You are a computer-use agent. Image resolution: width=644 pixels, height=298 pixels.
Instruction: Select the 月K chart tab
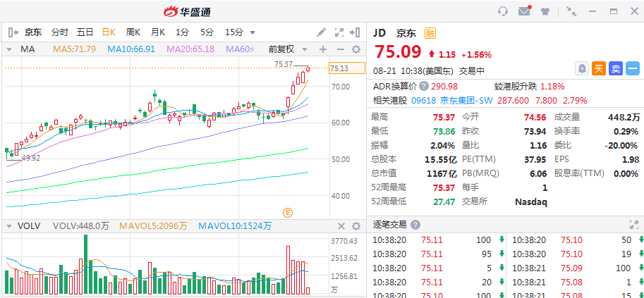click(158, 32)
